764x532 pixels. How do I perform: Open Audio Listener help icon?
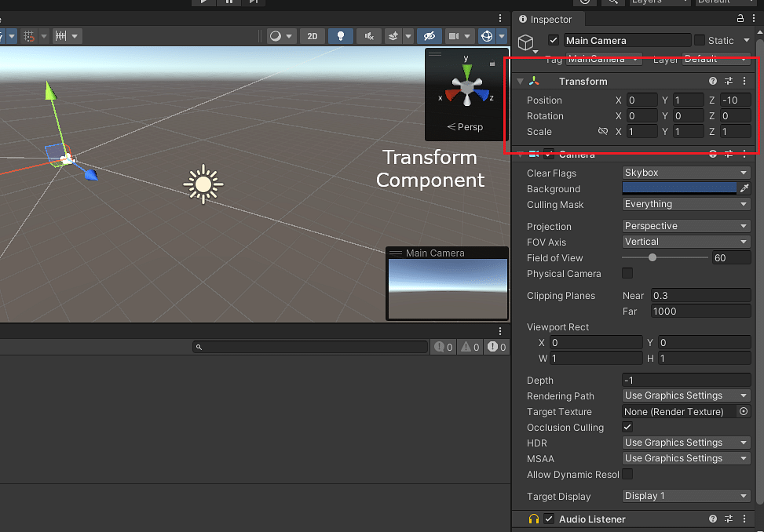(x=713, y=519)
